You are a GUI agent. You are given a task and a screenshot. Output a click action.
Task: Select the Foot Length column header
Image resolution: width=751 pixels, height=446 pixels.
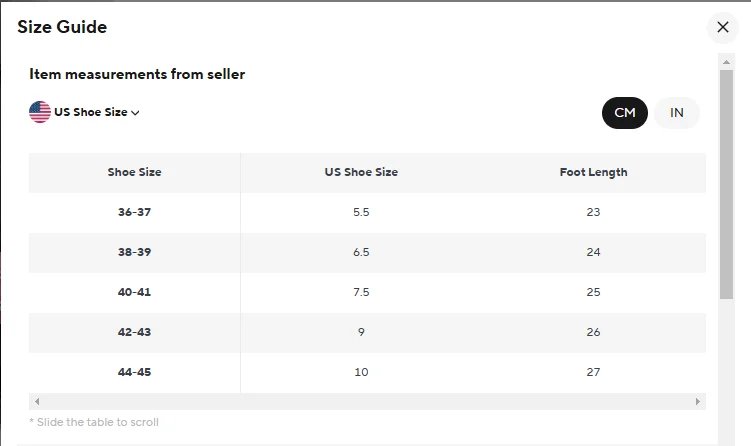tap(593, 172)
